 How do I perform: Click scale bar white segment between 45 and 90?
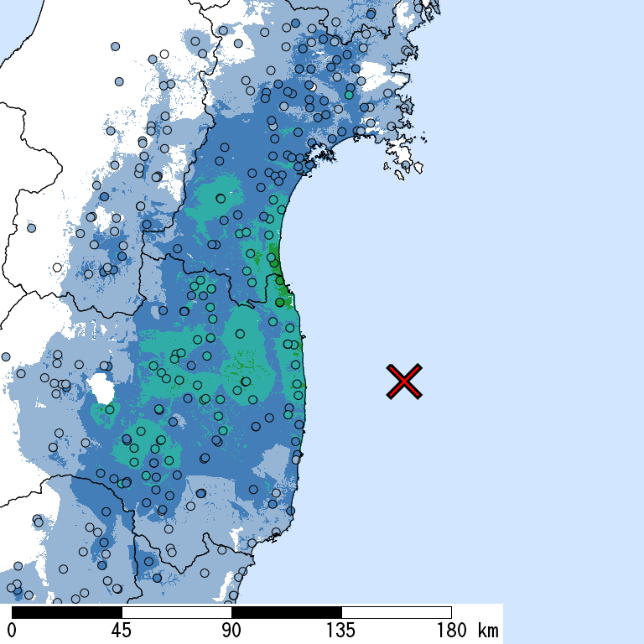click(x=177, y=612)
